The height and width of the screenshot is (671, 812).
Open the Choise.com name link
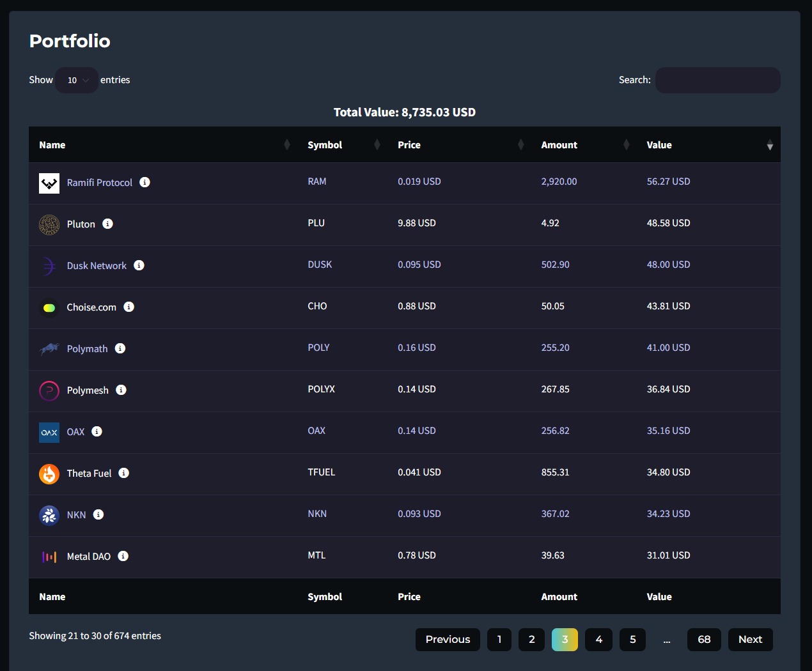[x=91, y=307]
